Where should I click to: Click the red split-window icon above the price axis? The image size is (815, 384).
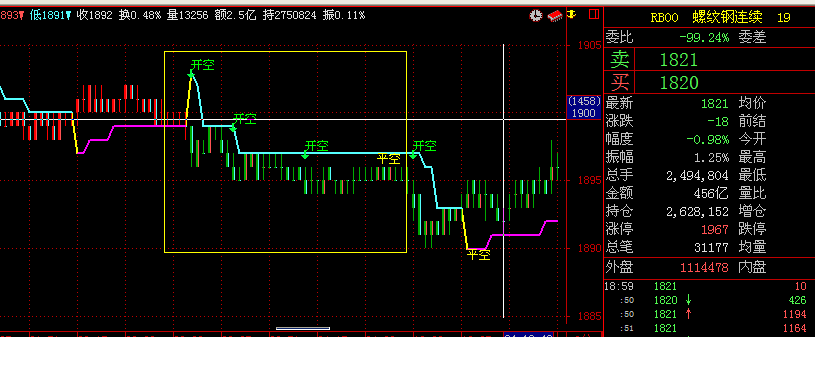[594, 14]
